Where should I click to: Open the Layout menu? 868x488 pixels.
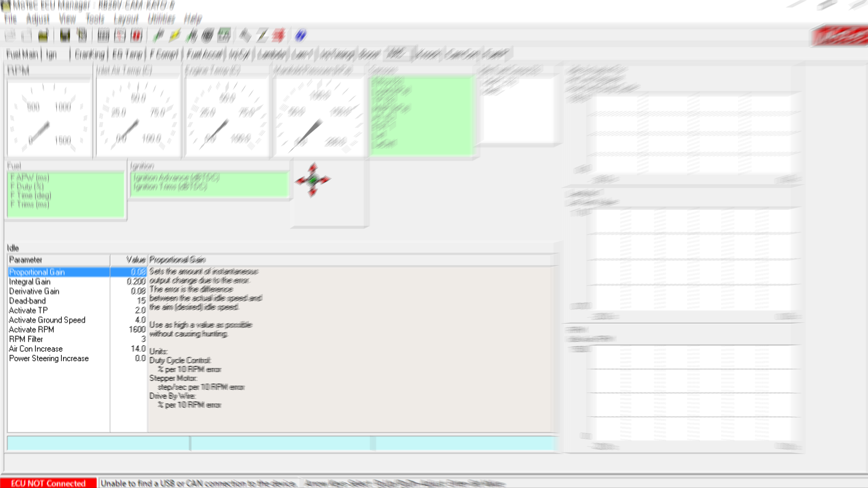126,19
